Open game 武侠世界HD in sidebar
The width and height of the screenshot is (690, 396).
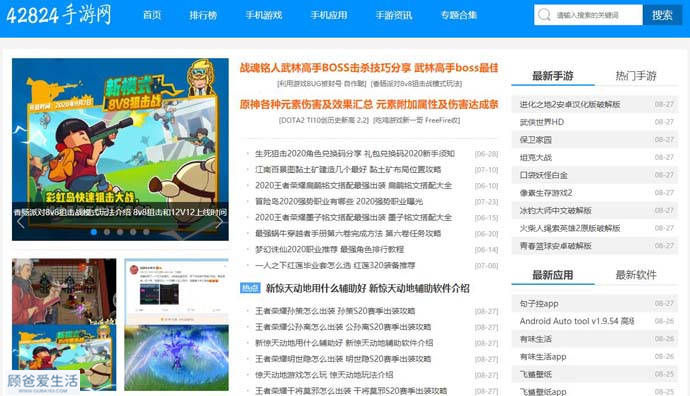pos(542,122)
